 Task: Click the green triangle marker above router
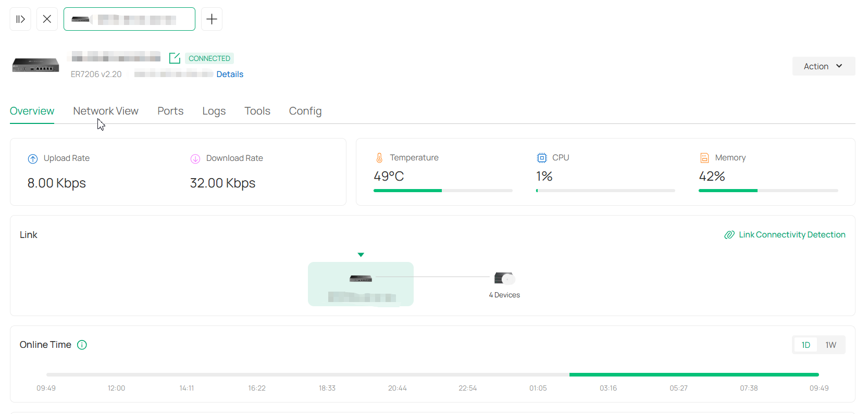coord(361,255)
